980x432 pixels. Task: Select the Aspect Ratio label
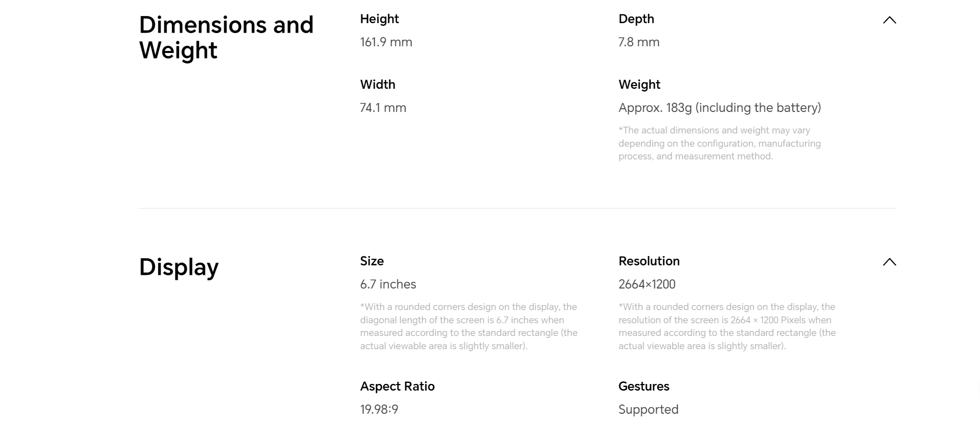coord(397,386)
